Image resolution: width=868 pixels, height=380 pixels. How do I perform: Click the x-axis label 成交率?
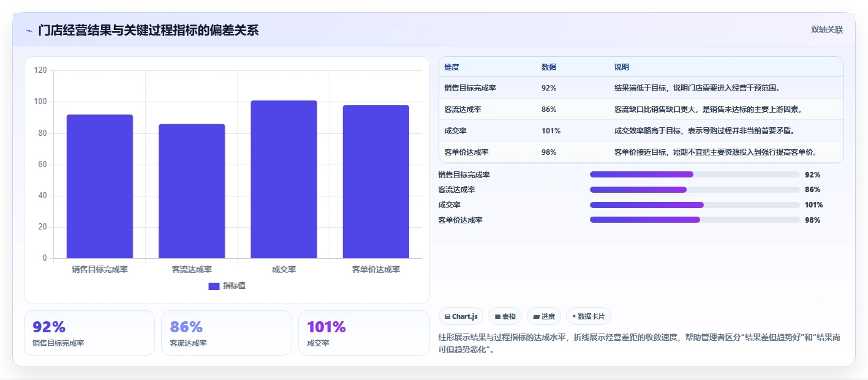point(284,269)
